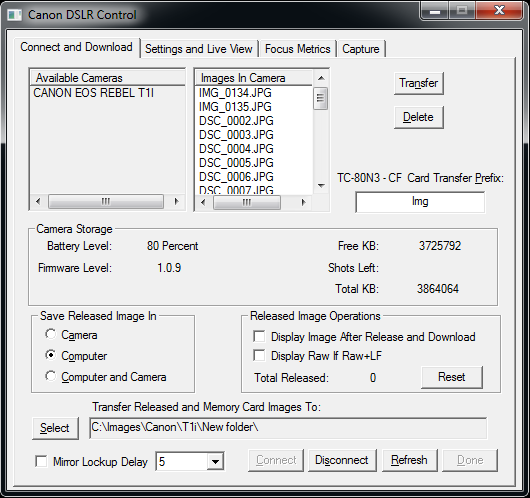The height and width of the screenshot is (498, 530).
Task: Click the Card Transfer Prefix field
Action: [420, 202]
